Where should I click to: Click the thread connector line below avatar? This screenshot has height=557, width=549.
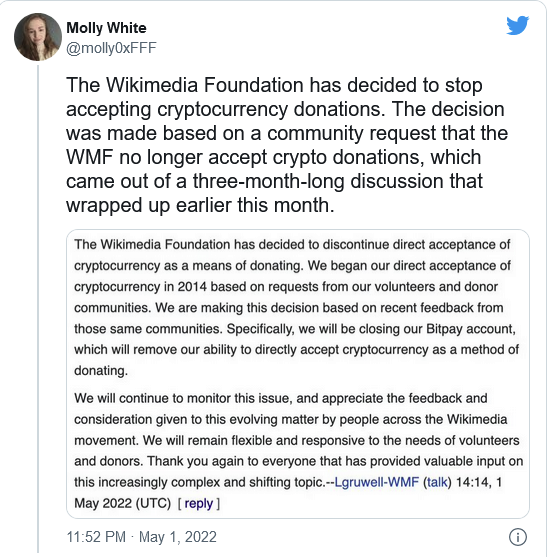pyautogui.click(x=38, y=309)
